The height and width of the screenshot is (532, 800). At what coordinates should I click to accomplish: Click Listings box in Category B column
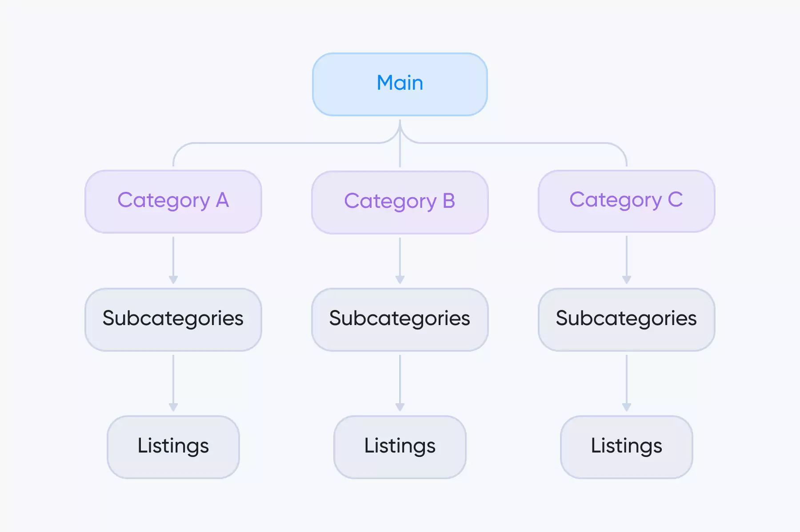point(400,447)
